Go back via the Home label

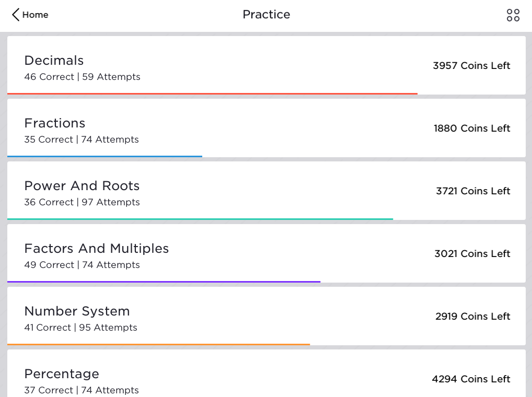(x=36, y=15)
